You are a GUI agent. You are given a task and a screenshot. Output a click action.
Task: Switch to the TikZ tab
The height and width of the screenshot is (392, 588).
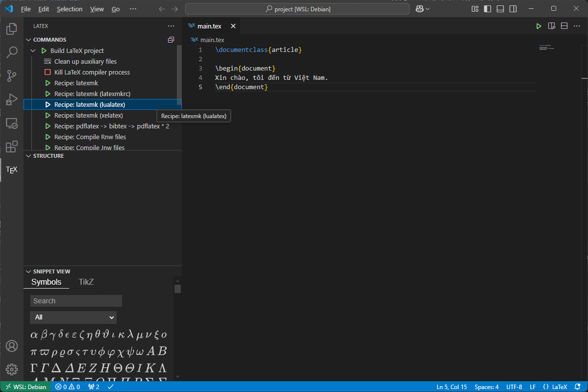click(x=86, y=282)
